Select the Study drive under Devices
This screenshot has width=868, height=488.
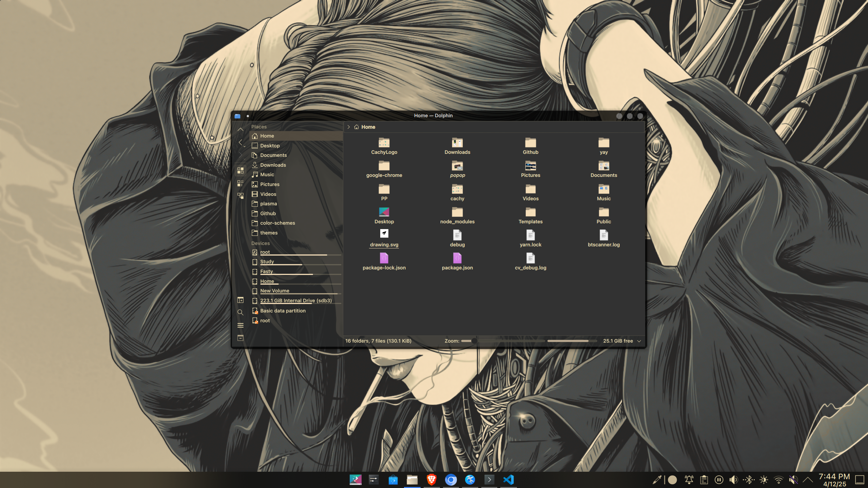(296, 262)
